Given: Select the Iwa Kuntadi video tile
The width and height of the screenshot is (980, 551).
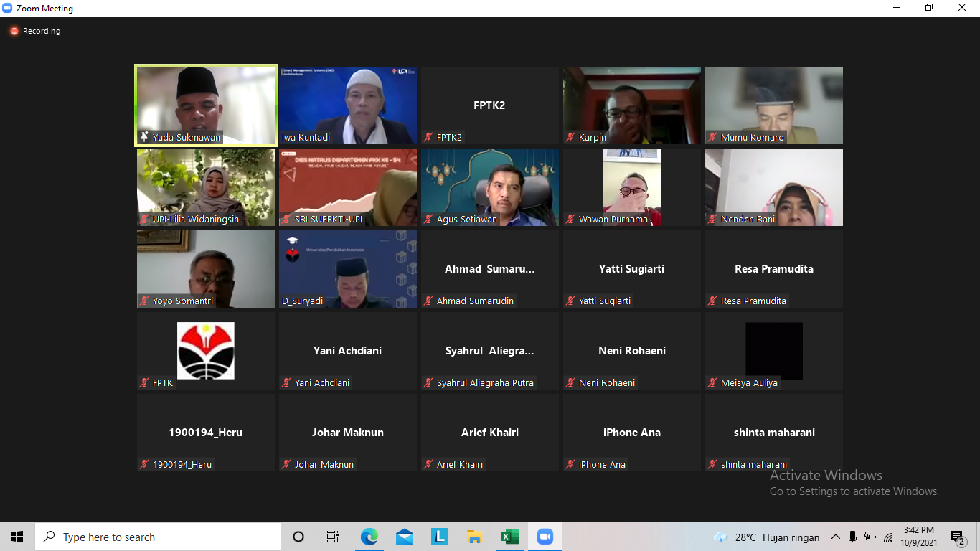Looking at the screenshot, I should (x=348, y=105).
